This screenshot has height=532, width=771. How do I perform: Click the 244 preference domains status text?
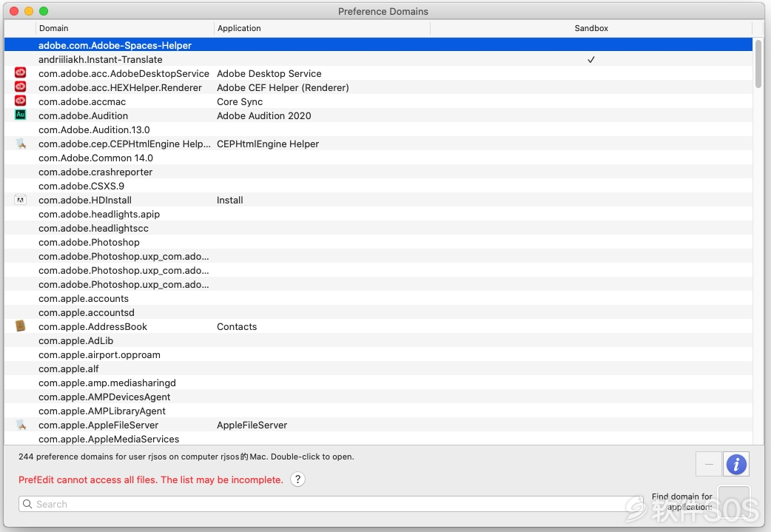(186, 457)
